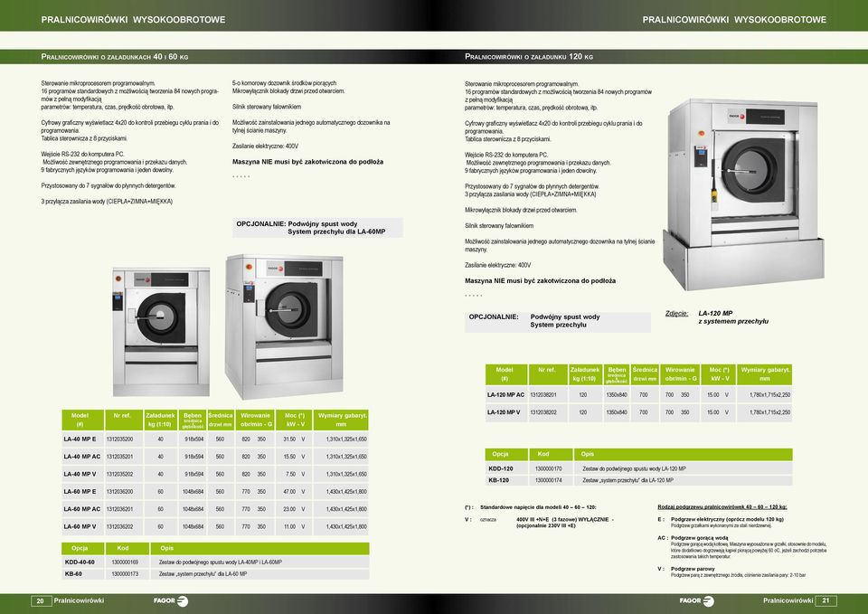Viewport: 868px width, 614px height.
Task: Click option code 1300000170
Action: [549, 468]
